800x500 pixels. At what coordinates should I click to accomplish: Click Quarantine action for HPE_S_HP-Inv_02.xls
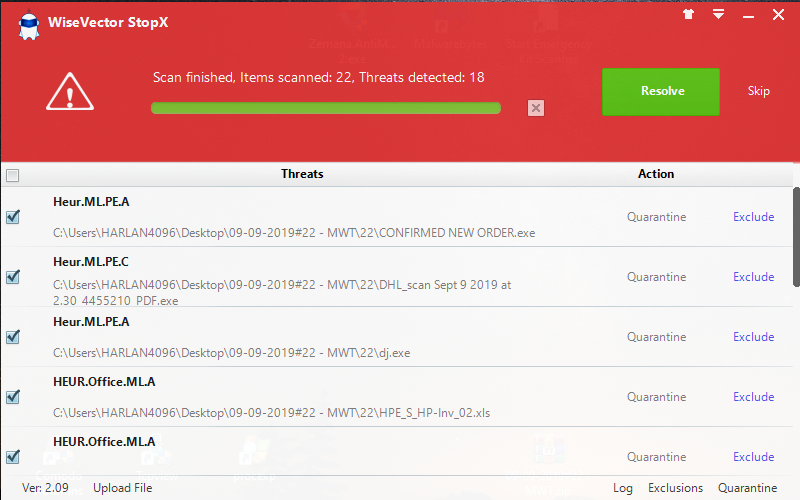click(657, 397)
